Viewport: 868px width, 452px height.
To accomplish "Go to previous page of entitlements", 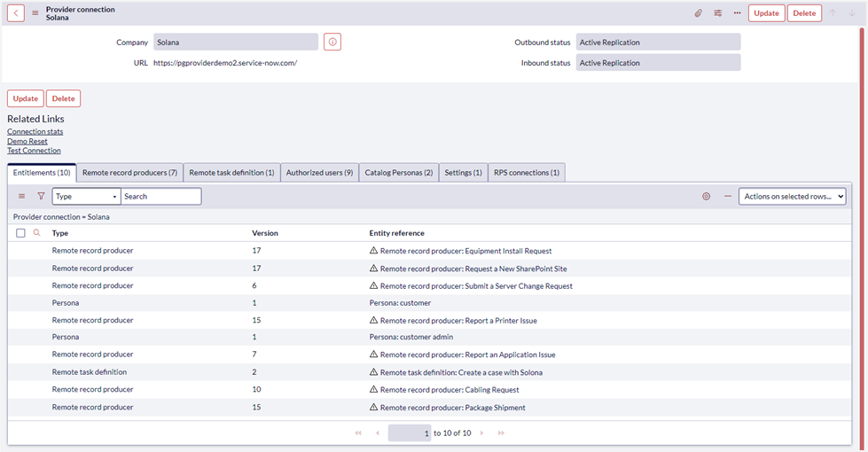I will [378, 433].
